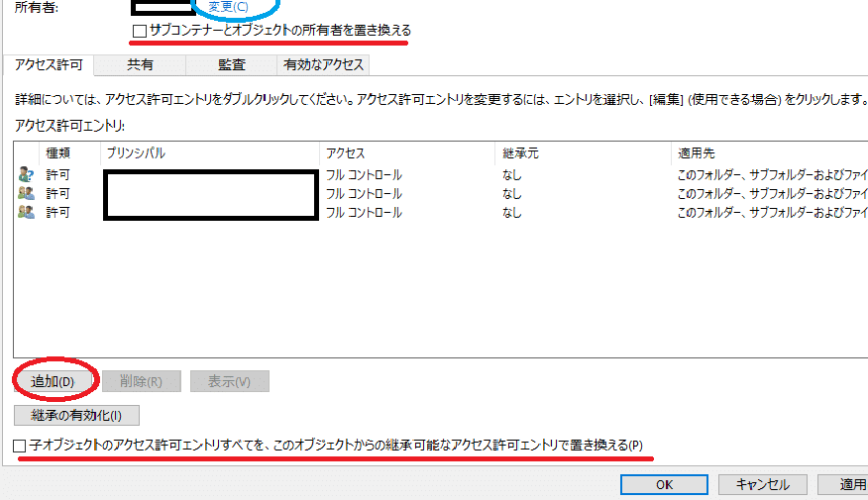Confirm with the OK button
The width and height of the screenshot is (868, 500).
coord(664,485)
